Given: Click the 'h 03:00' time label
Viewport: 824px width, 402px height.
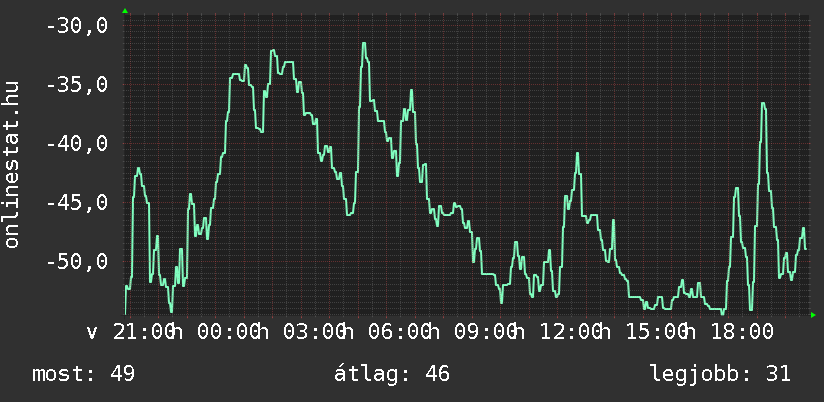Looking at the screenshot, I should click(302, 332).
